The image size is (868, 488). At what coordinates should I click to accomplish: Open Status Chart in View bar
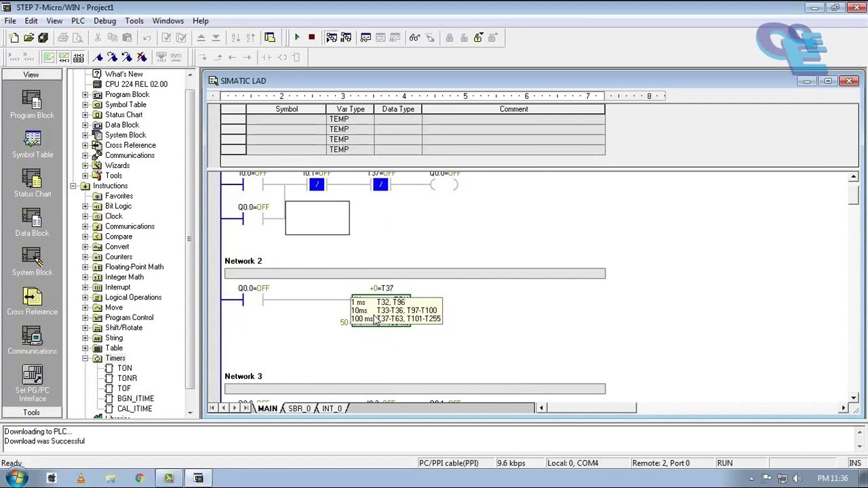click(x=32, y=182)
